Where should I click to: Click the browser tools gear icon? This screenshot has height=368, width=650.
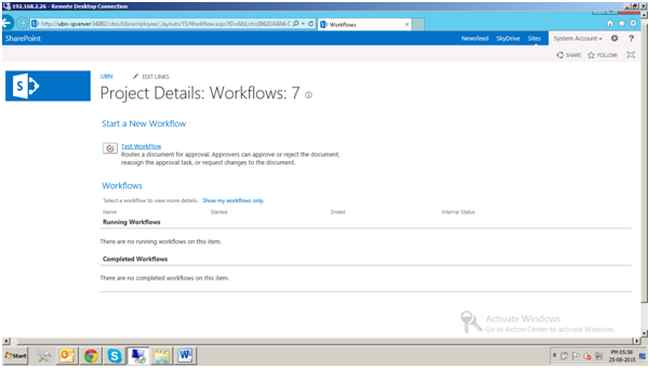tap(633, 24)
